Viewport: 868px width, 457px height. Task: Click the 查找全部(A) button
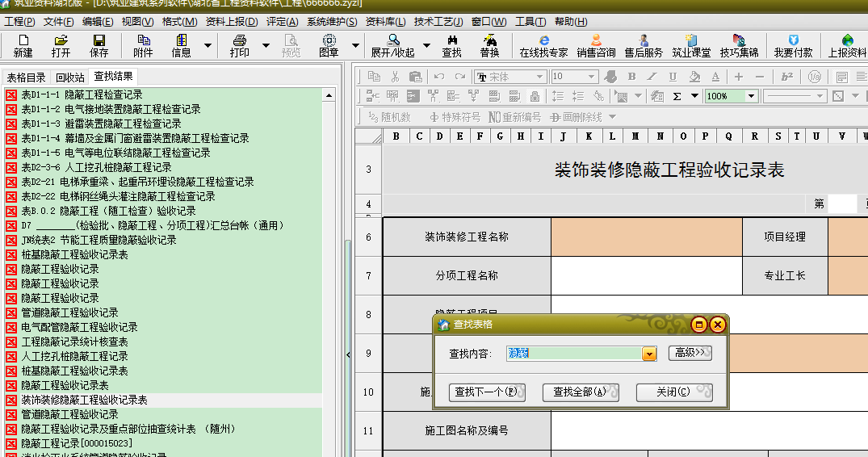click(x=580, y=392)
